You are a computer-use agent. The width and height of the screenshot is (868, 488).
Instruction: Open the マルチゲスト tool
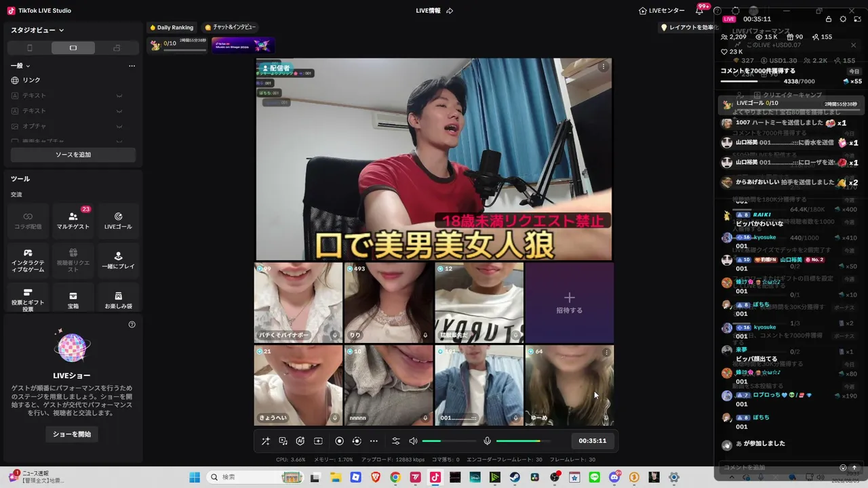tap(73, 221)
